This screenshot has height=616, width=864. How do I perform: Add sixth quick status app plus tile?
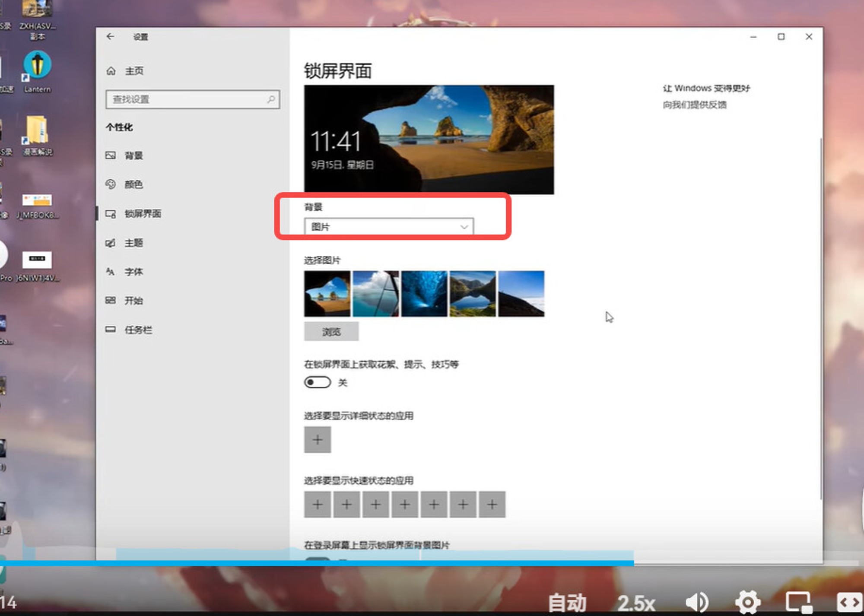[463, 504]
